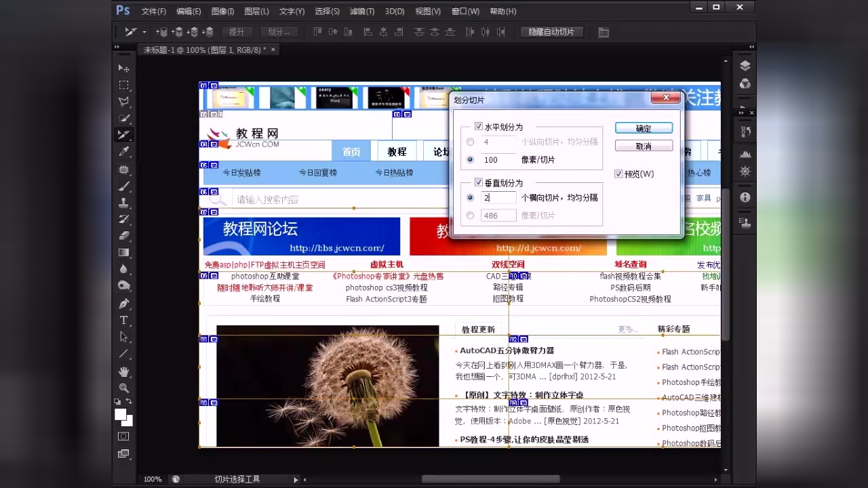Screen dimensions: 868x488
Task: Select the Zoom tool
Action: pyautogui.click(x=123, y=388)
